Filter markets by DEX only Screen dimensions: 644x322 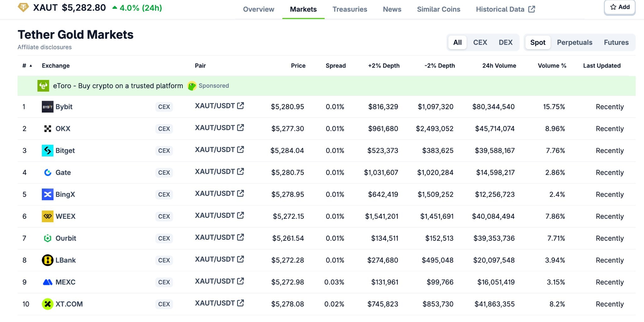506,42
